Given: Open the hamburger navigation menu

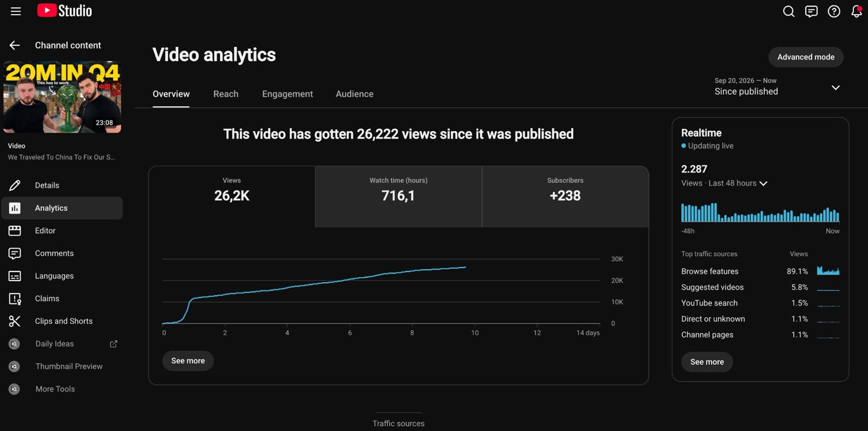Looking at the screenshot, I should pos(16,11).
